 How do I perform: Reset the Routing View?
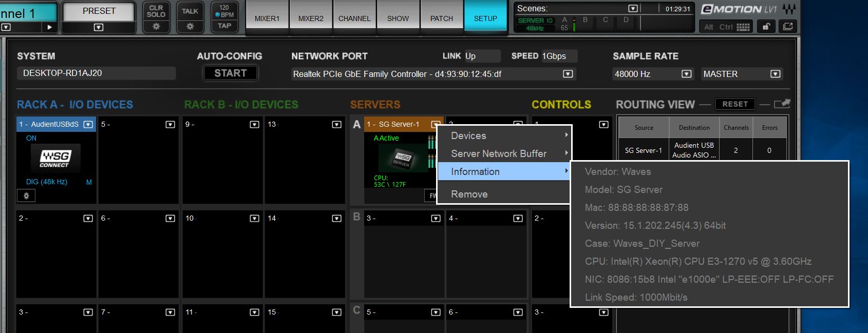pyautogui.click(x=735, y=104)
